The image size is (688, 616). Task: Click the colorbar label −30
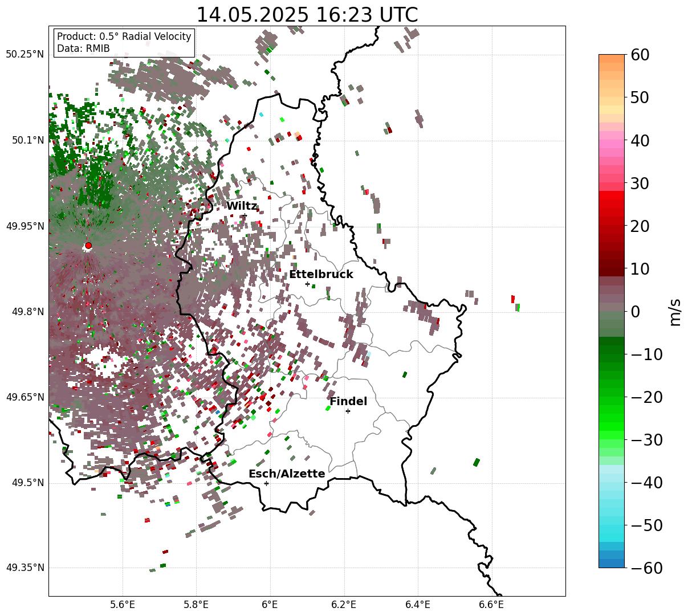click(x=646, y=440)
